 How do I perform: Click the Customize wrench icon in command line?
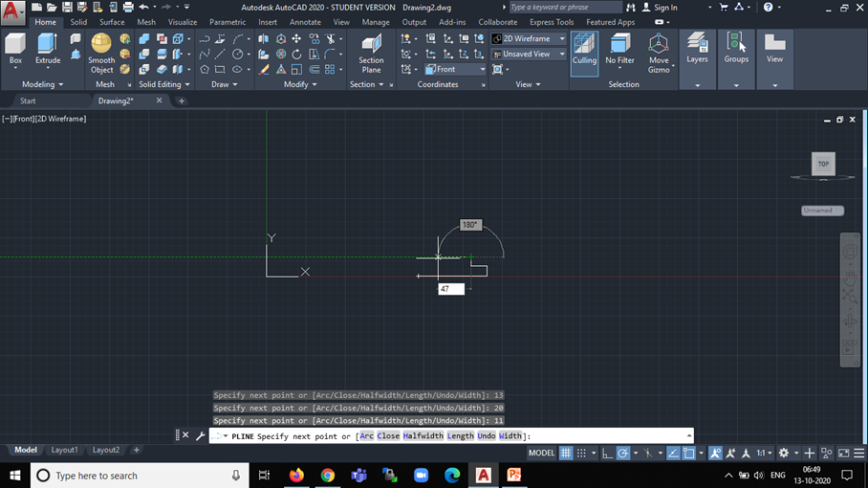click(x=201, y=436)
